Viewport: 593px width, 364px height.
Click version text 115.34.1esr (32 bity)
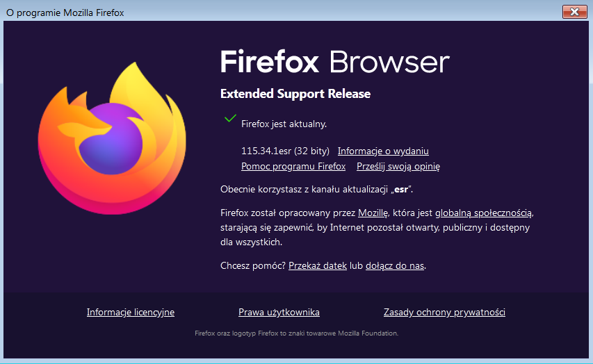(286, 151)
